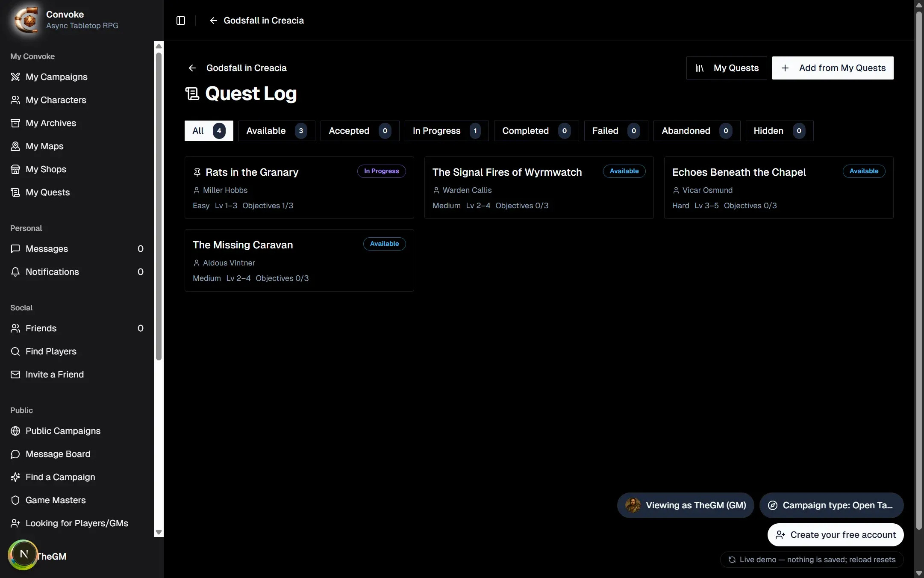Image resolution: width=924 pixels, height=578 pixels.
Task: Click the pin icon on Rats in the Granary
Action: (197, 172)
